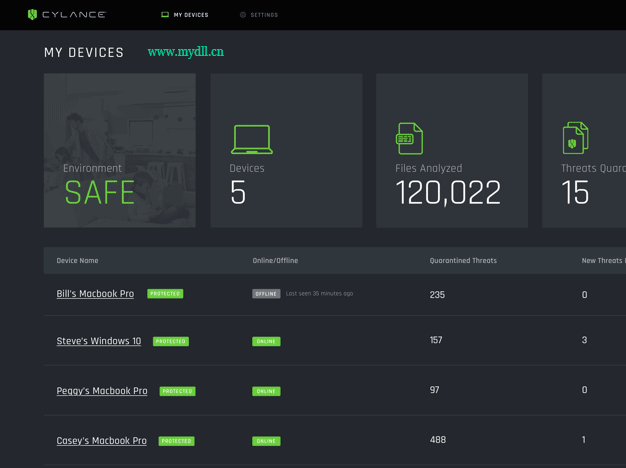The width and height of the screenshot is (626, 468).
Task: Click Online badge in Casey's Macbook row
Action: pyautogui.click(x=266, y=441)
